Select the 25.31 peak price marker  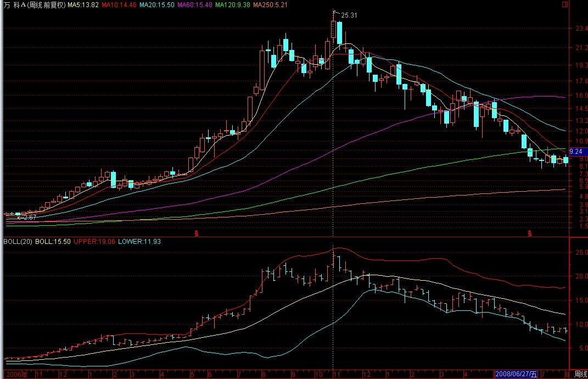click(x=349, y=15)
